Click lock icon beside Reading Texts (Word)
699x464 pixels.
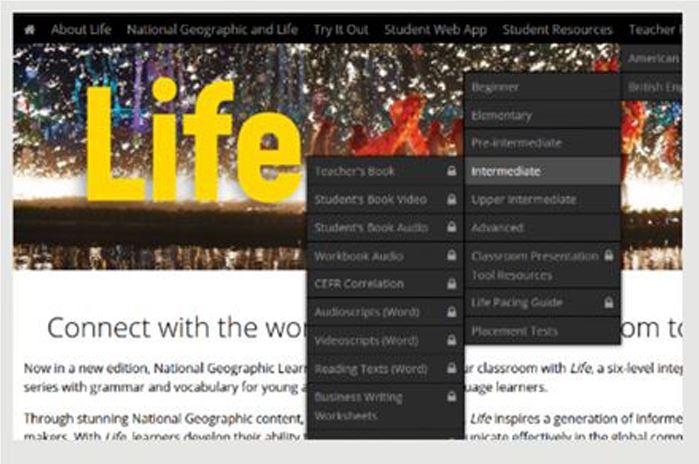coord(452,368)
